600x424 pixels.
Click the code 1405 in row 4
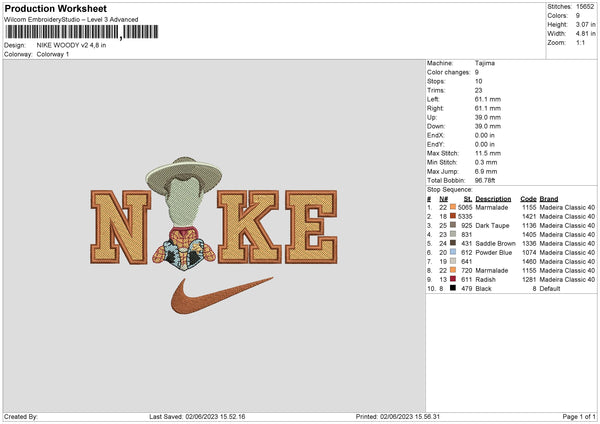529,234
